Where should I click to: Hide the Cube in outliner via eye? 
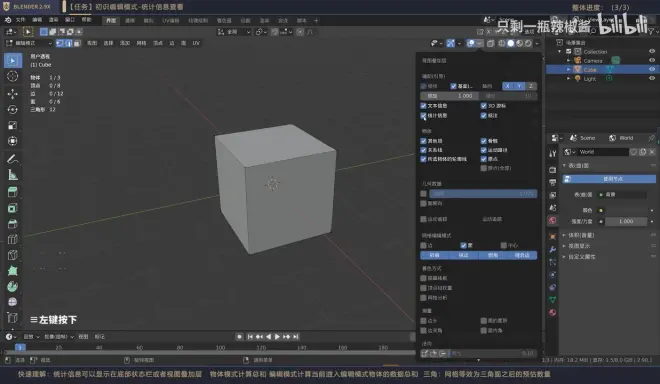click(x=652, y=69)
